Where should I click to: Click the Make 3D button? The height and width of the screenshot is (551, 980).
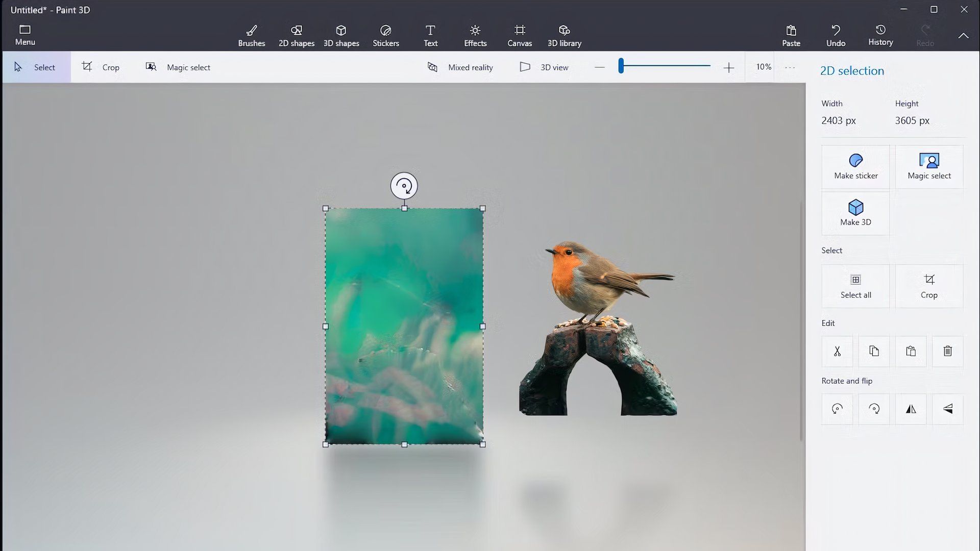[x=856, y=213]
